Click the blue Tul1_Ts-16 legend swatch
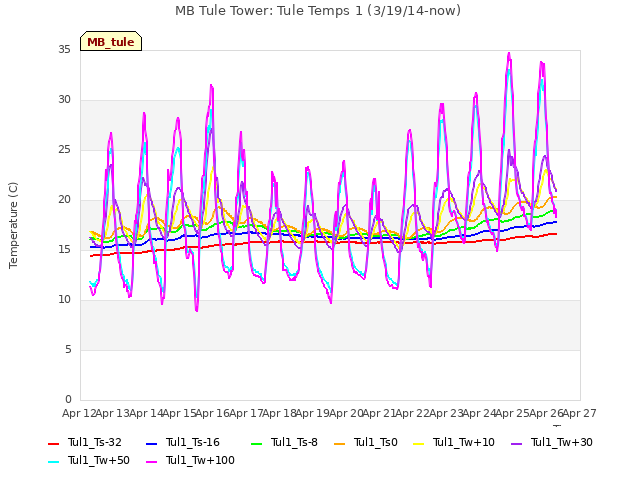 pyautogui.click(x=151, y=444)
